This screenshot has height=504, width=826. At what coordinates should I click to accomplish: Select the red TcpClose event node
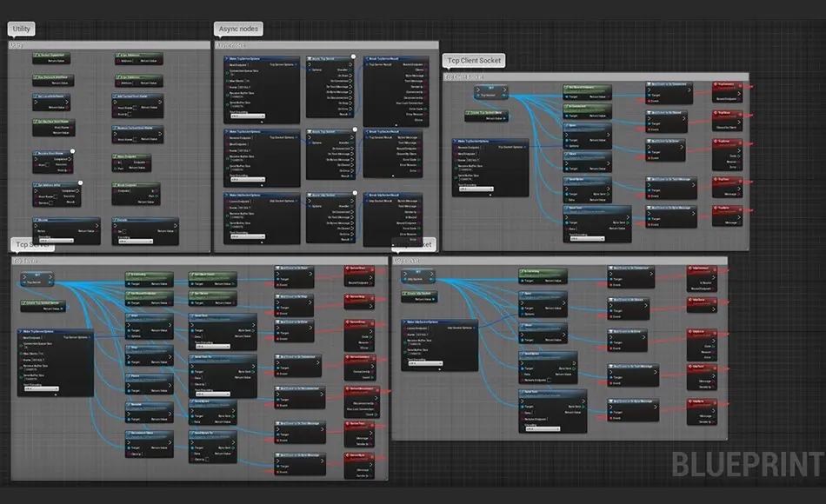click(x=728, y=121)
